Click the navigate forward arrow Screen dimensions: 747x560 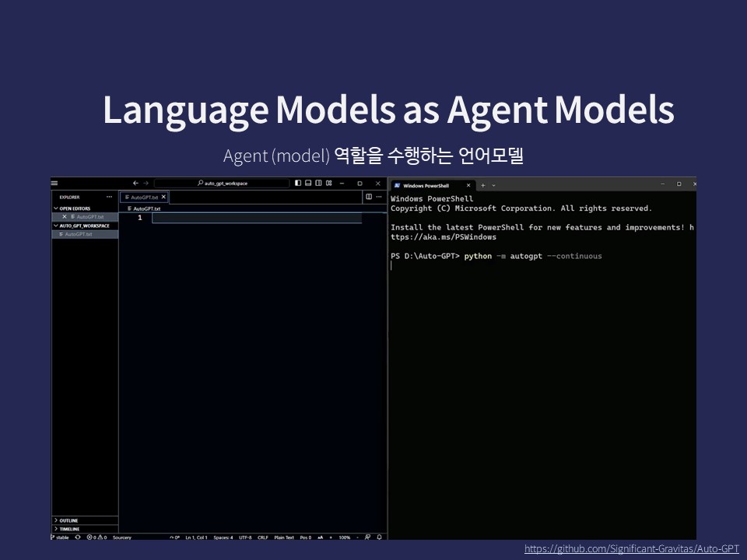pos(146,184)
